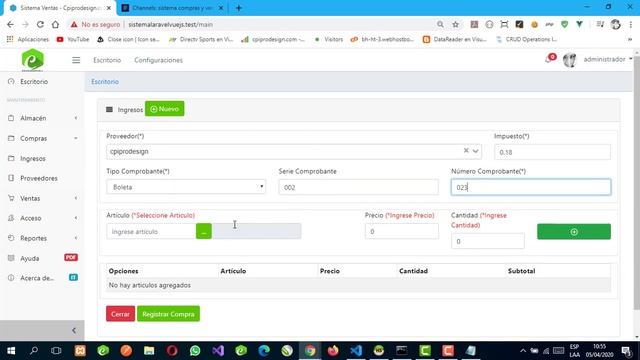This screenshot has width=640, height=360.
Task: Click the green add item plus button
Action: point(574,232)
